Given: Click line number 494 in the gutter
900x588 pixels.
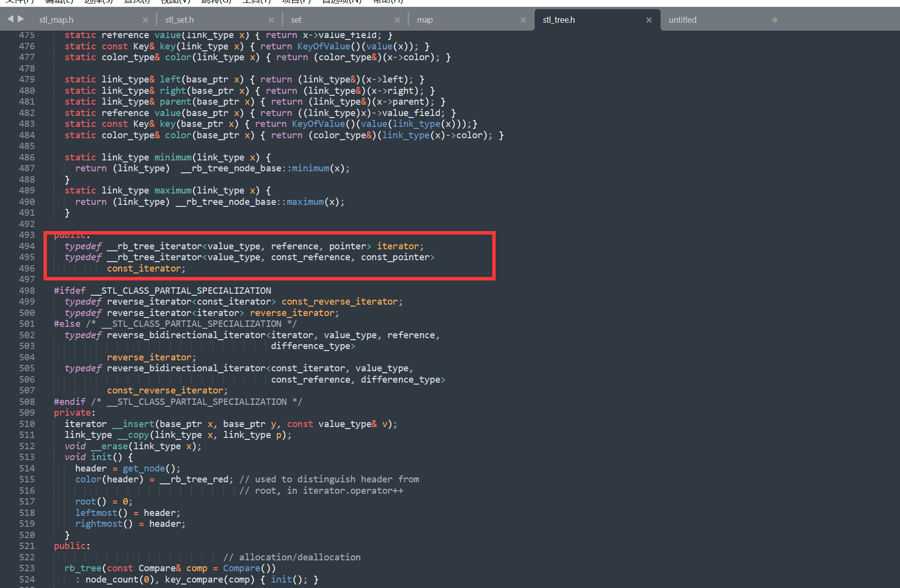Looking at the screenshot, I should (27, 246).
